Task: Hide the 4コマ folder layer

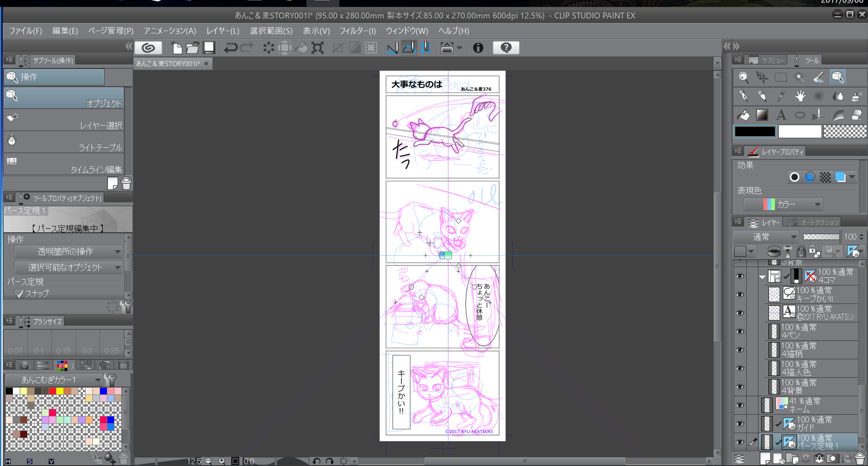Action: pyautogui.click(x=740, y=276)
